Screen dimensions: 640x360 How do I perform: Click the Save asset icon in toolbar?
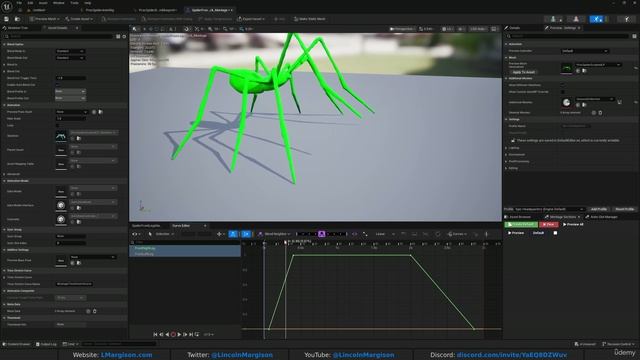(6, 19)
